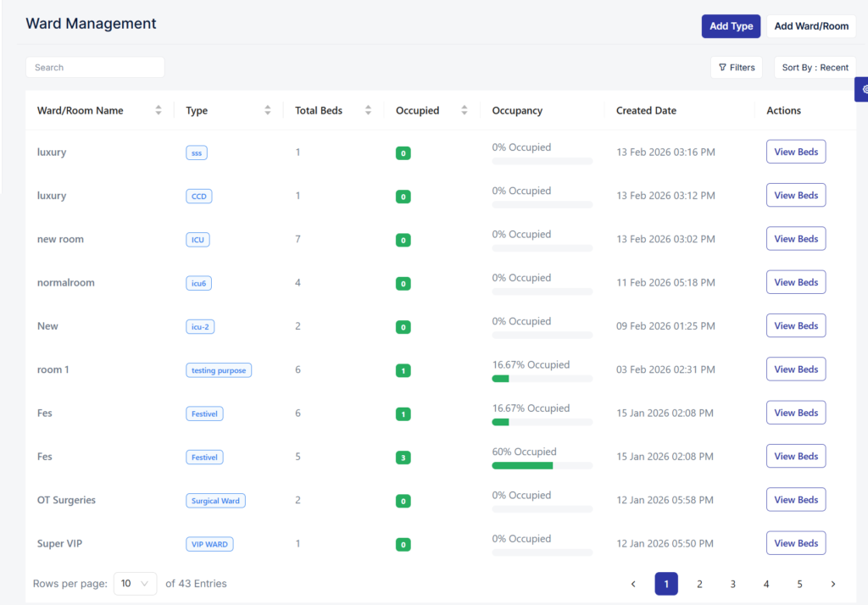View Beds for the OT Surgeries ward

(795, 500)
